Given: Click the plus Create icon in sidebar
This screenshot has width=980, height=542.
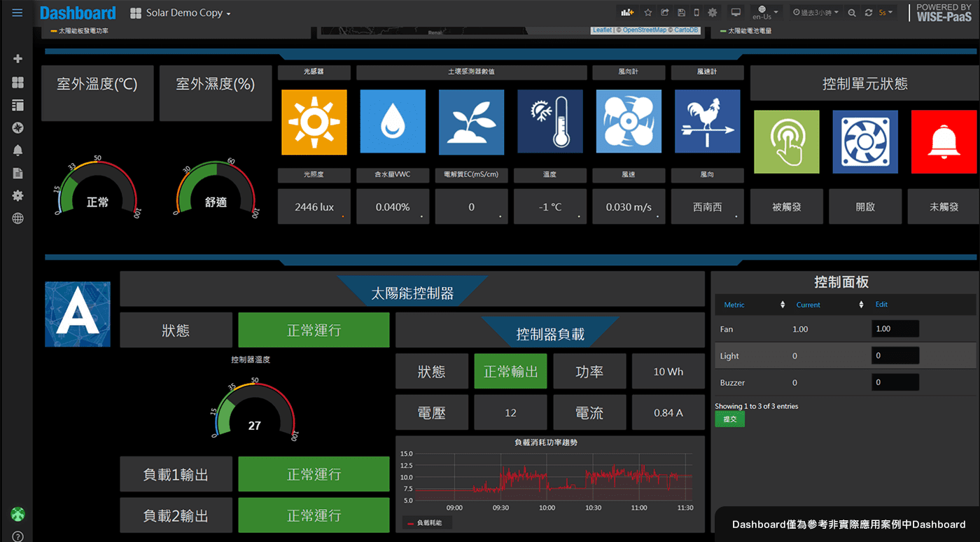Looking at the screenshot, I should [x=17, y=59].
